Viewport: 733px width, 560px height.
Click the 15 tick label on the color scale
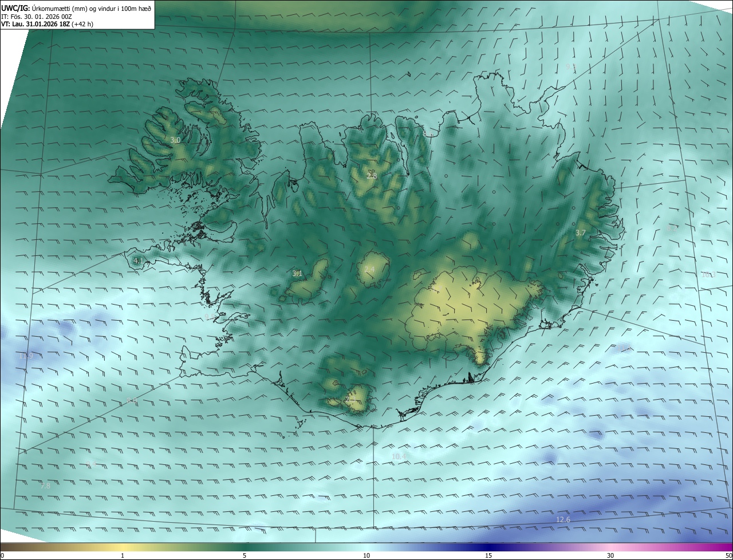(488, 555)
